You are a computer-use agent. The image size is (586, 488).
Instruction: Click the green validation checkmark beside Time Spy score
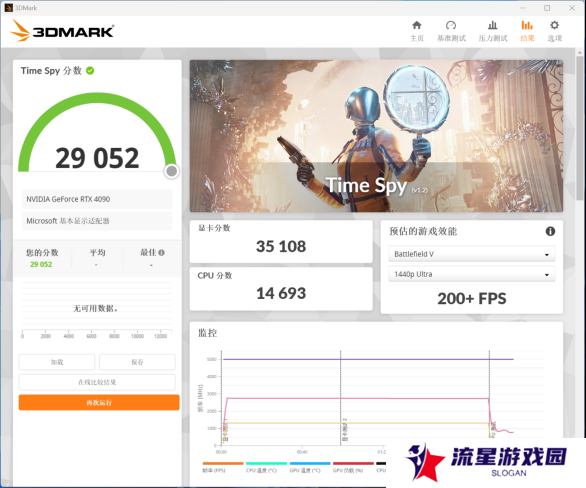(90, 71)
